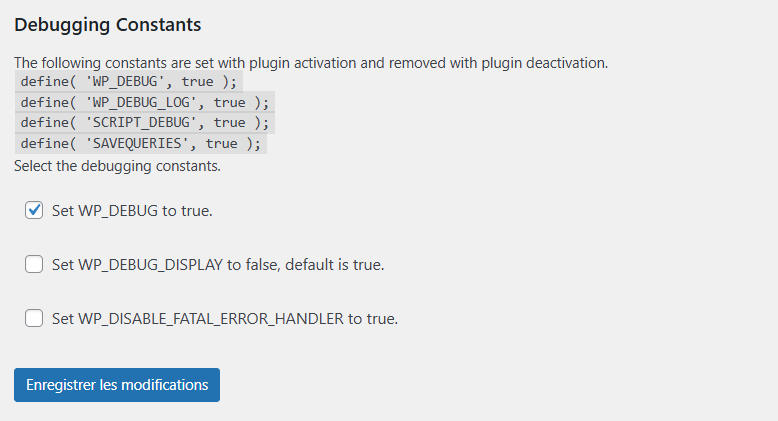Image resolution: width=778 pixels, height=421 pixels.
Task: Click 'WP_DEBUG_LOG' constant name in code
Action: [142, 102]
